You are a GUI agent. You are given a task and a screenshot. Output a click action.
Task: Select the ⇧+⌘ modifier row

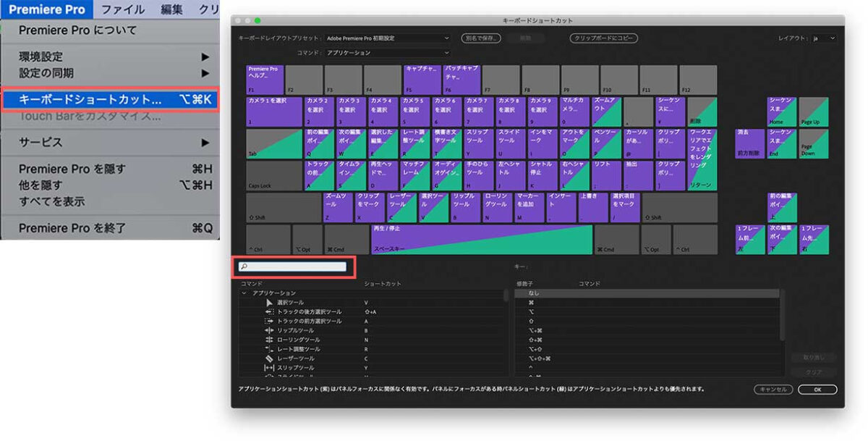click(647, 340)
